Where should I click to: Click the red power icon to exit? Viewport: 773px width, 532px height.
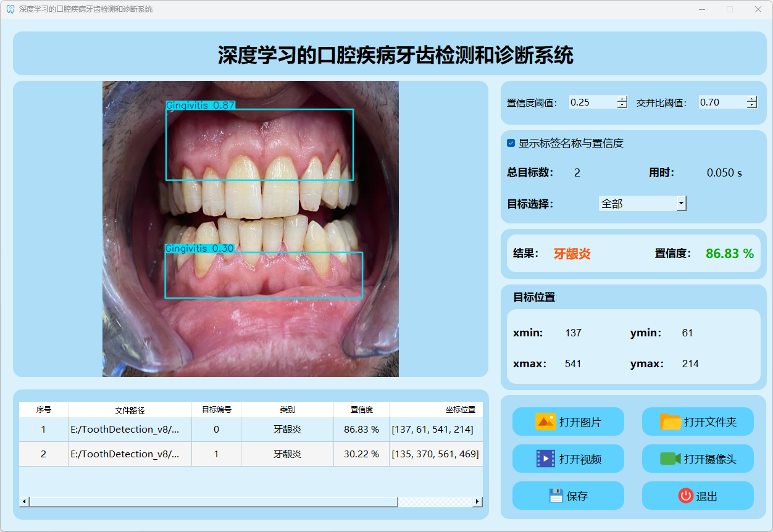[x=685, y=496]
